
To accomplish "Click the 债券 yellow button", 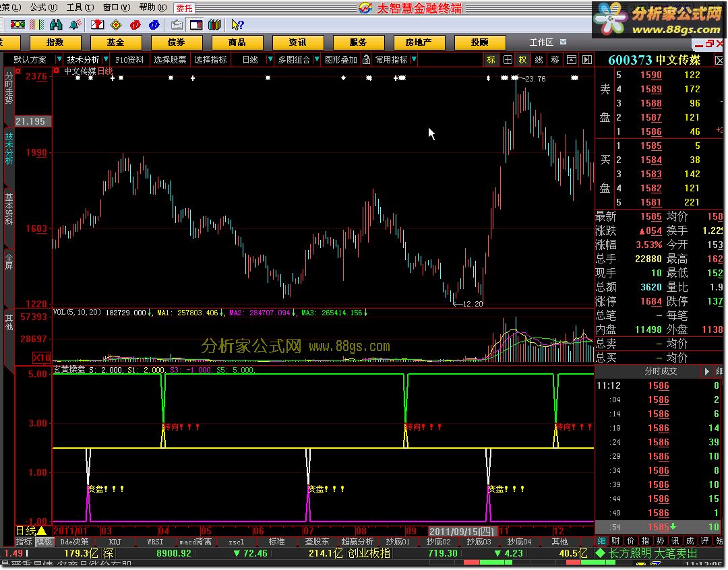I will click(x=177, y=42).
